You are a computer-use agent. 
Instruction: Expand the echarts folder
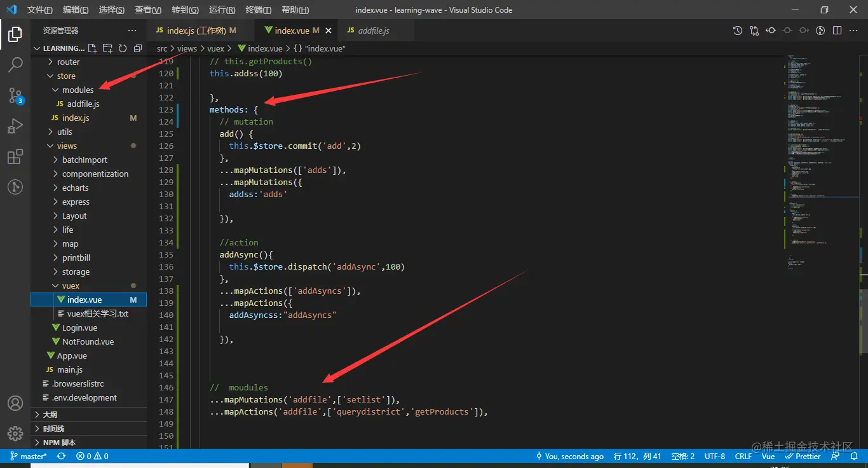(x=89, y=188)
